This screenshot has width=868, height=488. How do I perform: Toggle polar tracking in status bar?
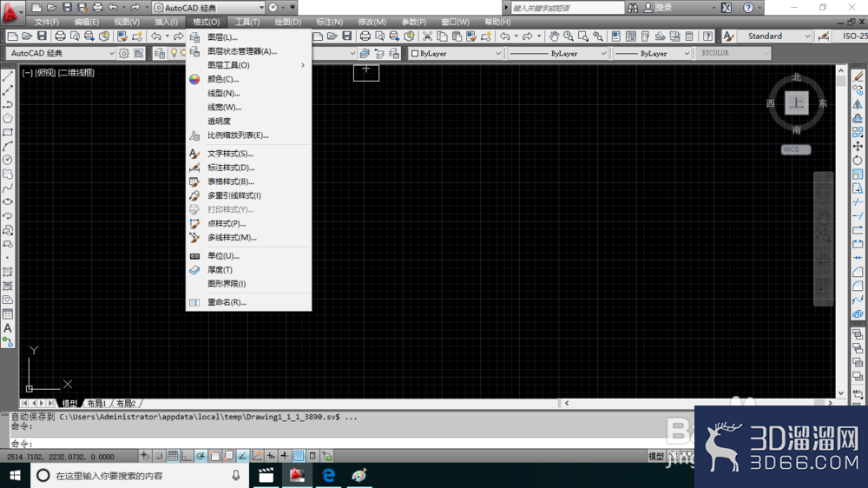pyautogui.click(x=201, y=456)
